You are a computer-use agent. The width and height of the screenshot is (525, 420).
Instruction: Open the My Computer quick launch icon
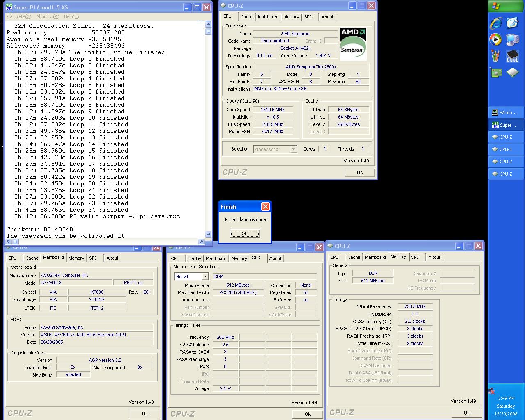tap(513, 39)
